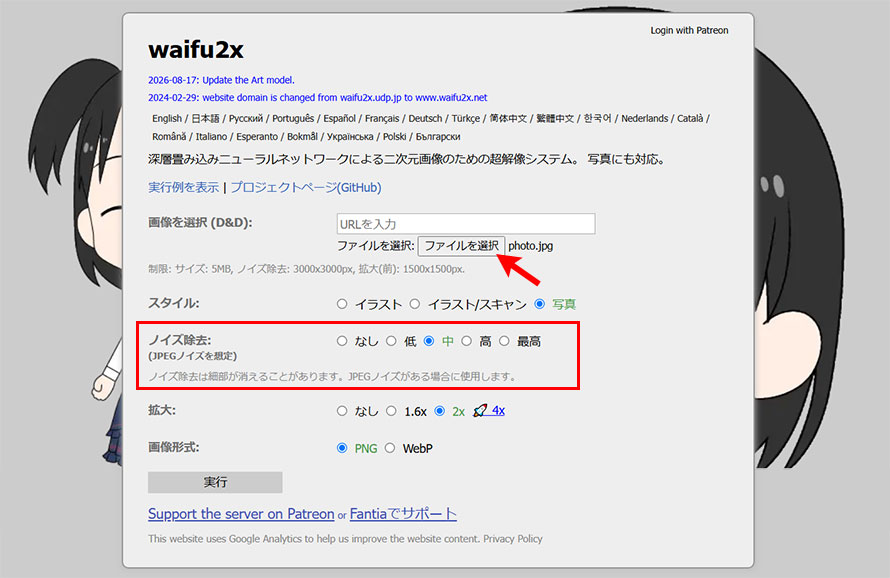The height and width of the screenshot is (578, 890).
Task: Switch language to Bokmål
Action: 303,136
